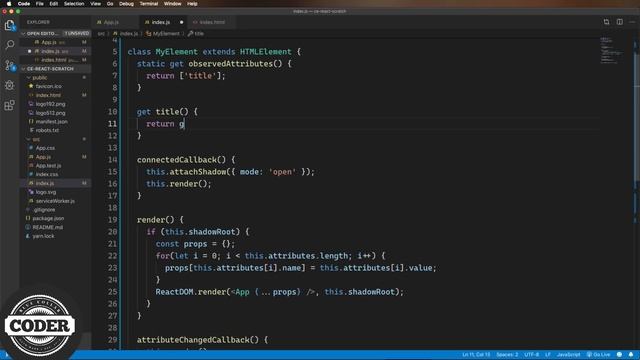Open the editor more actions ellipsis

tap(632, 22)
